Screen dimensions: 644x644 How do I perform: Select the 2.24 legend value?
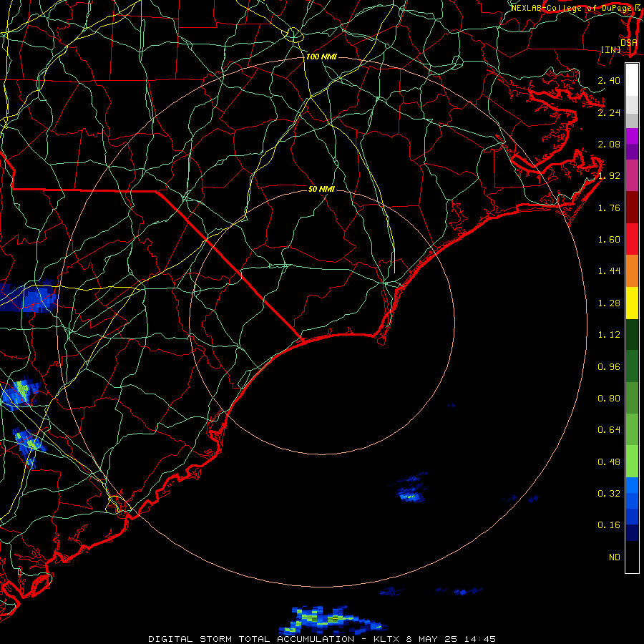tap(609, 112)
